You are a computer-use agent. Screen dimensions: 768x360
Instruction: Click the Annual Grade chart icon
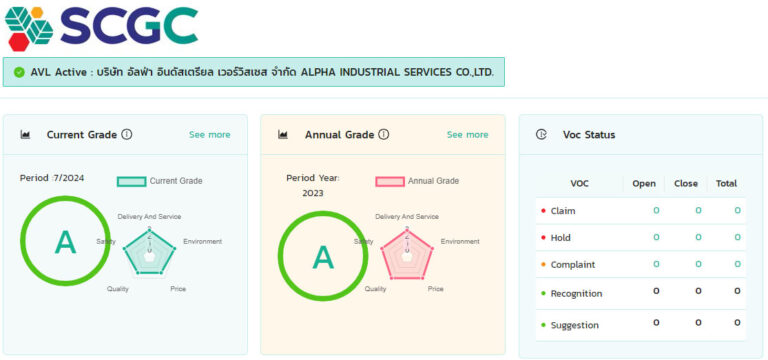(x=283, y=135)
